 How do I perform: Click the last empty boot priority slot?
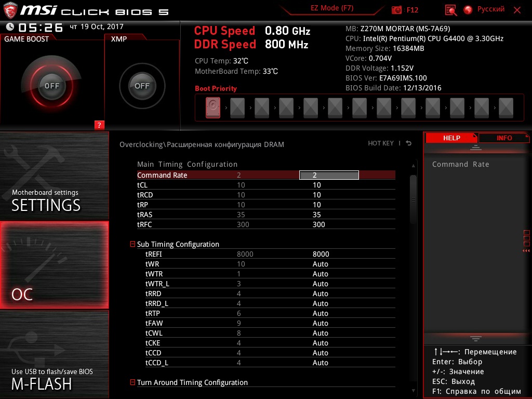click(x=506, y=108)
